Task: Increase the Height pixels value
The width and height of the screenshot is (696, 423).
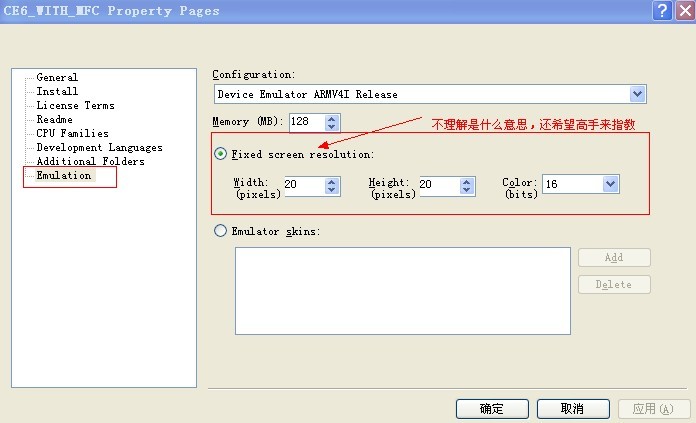Action: tap(467, 182)
